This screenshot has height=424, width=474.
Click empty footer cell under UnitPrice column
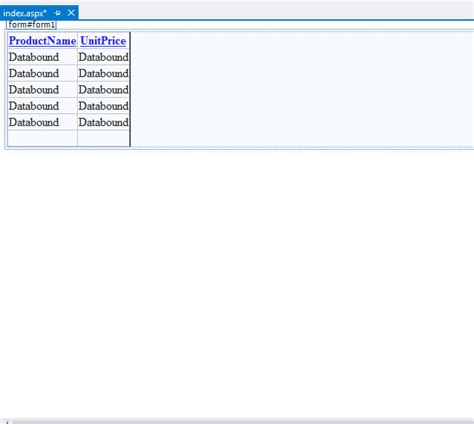[x=104, y=138]
